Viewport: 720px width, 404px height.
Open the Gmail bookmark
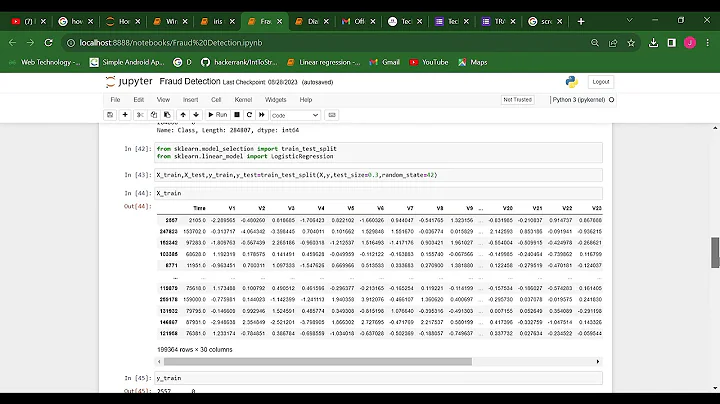coord(385,62)
